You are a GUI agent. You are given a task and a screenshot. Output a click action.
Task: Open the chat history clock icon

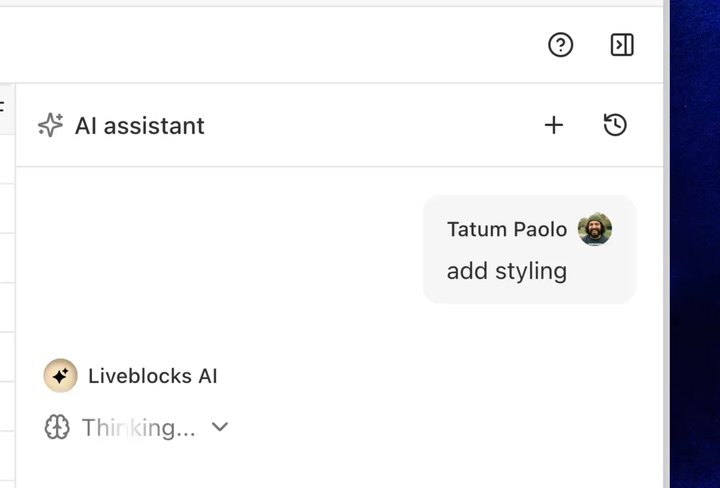coord(615,125)
